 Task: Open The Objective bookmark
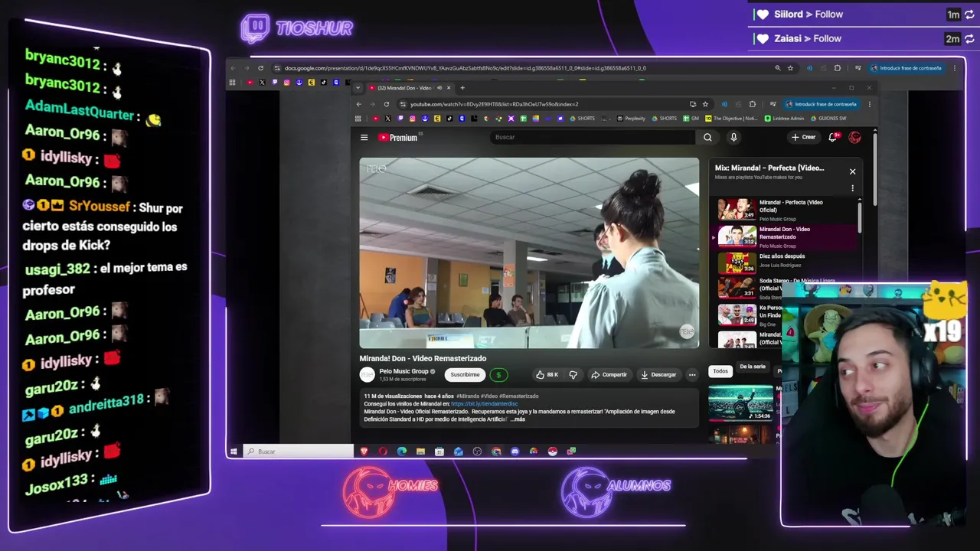[x=732, y=119]
